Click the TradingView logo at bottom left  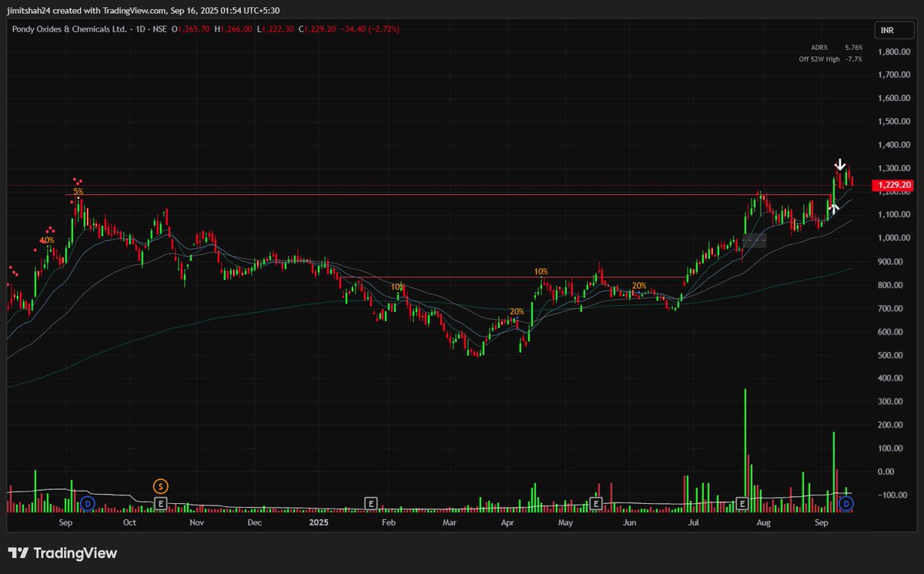[60, 553]
